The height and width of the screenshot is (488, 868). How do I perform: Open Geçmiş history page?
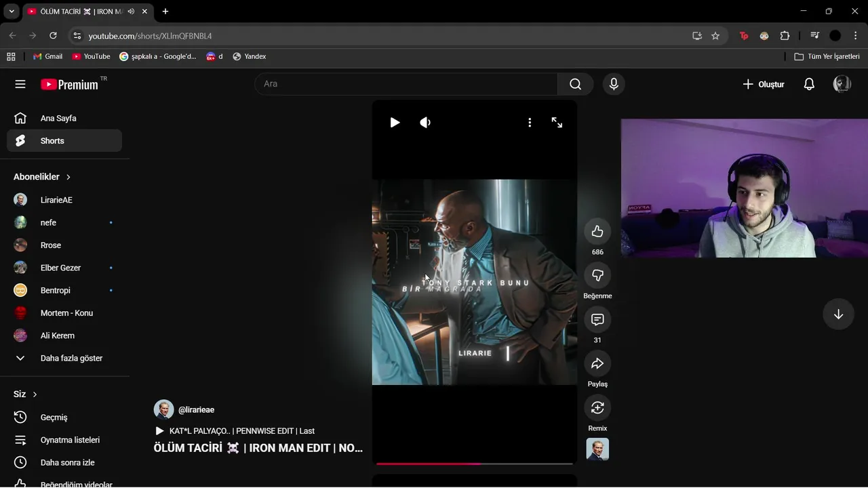[x=64, y=418]
